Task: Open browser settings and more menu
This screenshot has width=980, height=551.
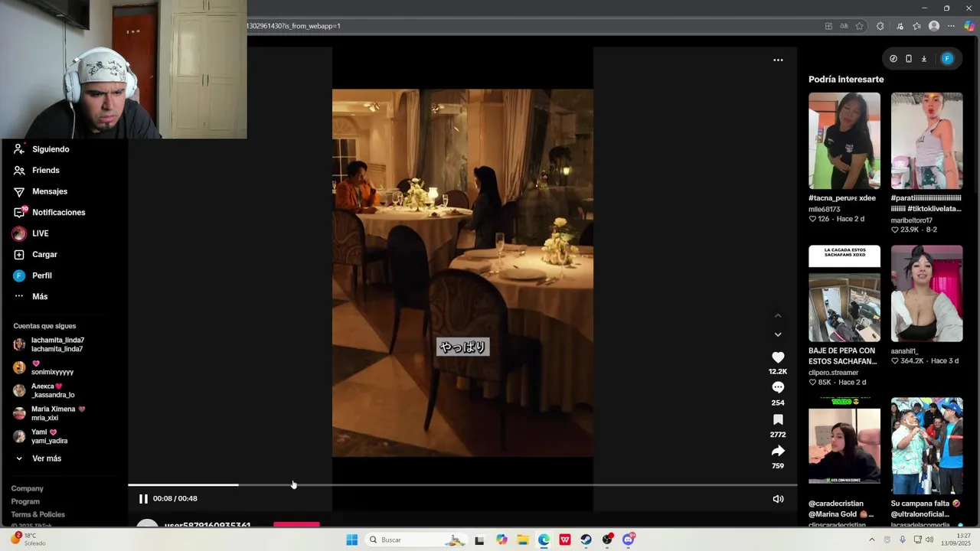Action: [x=952, y=26]
